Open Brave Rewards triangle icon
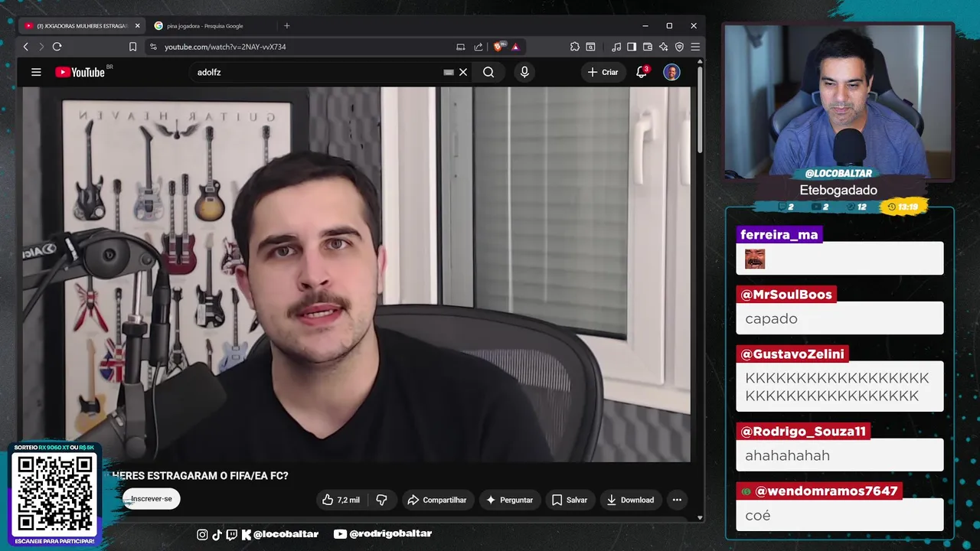 (x=515, y=47)
